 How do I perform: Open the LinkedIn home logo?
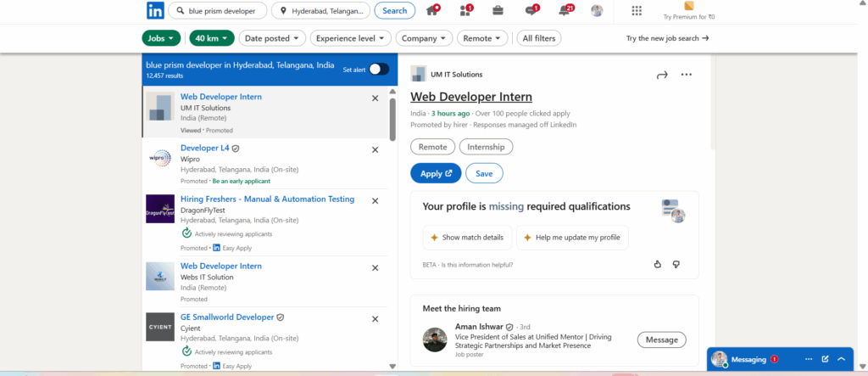tap(155, 10)
